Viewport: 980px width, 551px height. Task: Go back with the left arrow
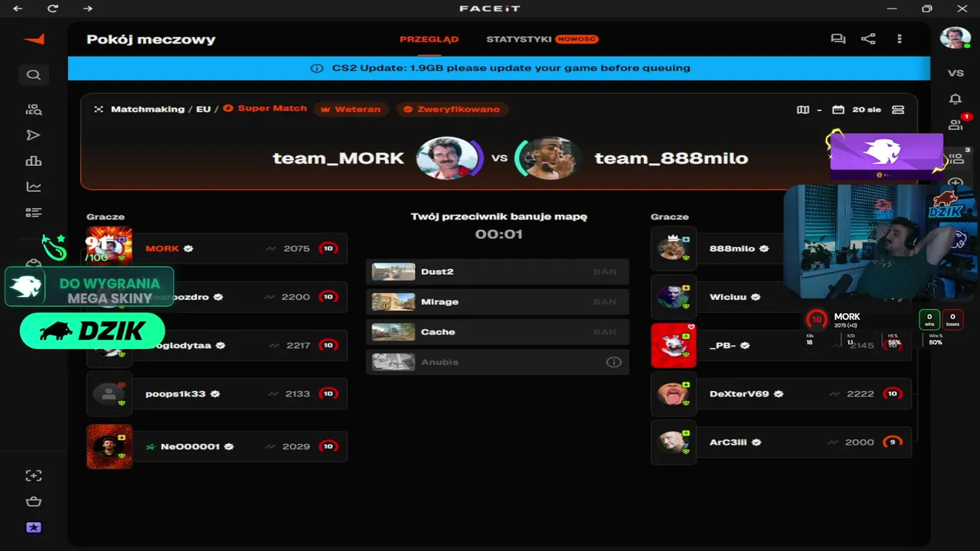click(18, 8)
